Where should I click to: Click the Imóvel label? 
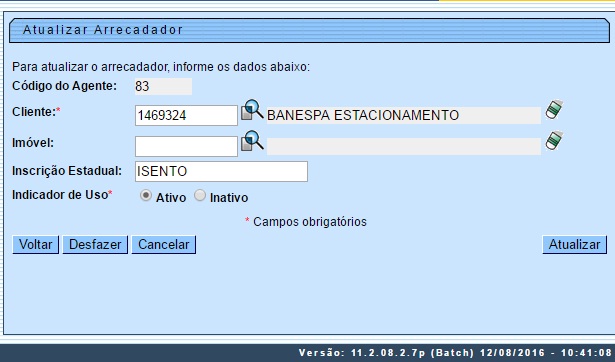pyautogui.click(x=33, y=143)
